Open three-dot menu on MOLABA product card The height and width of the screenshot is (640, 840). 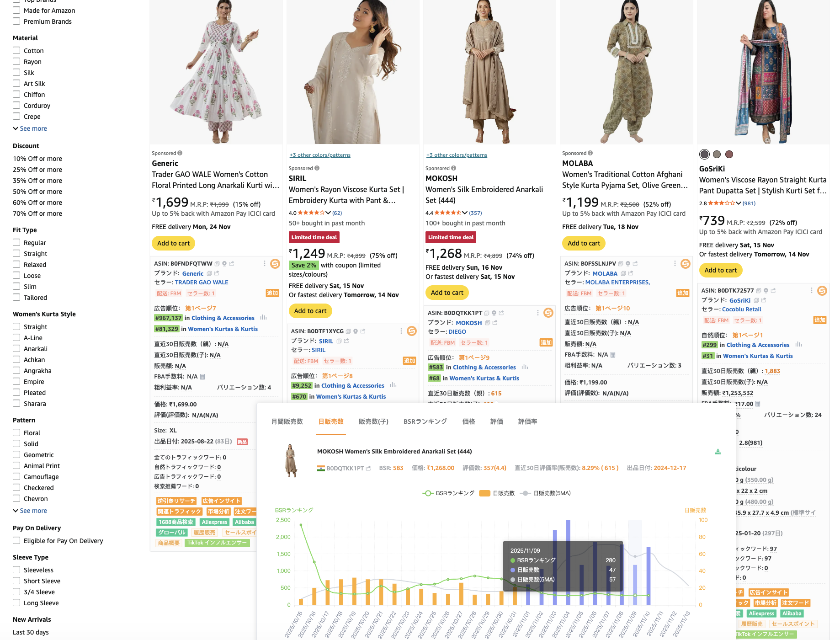click(x=675, y=264)
